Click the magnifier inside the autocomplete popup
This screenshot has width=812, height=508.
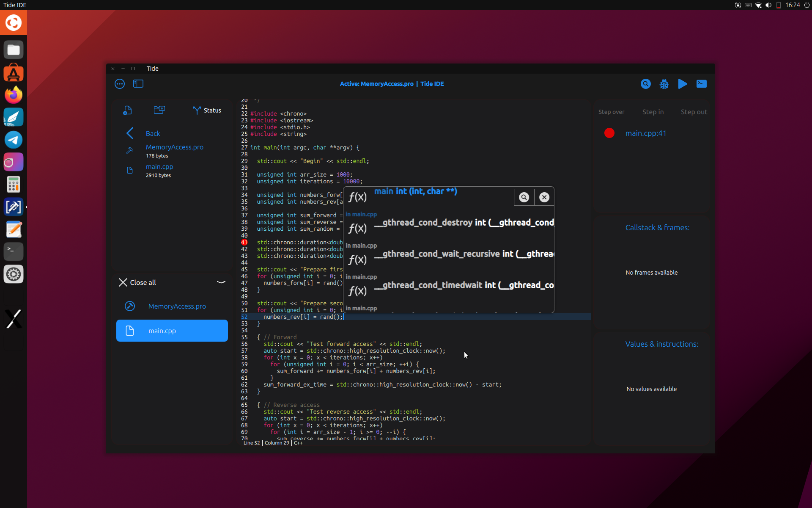click(x=524, y=197)
